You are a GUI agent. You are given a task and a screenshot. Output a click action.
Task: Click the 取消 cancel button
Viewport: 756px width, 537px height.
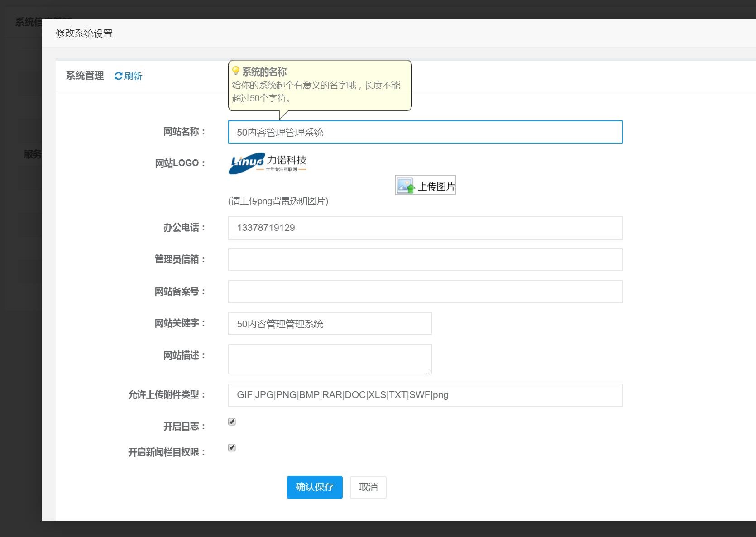coord(368,487)
